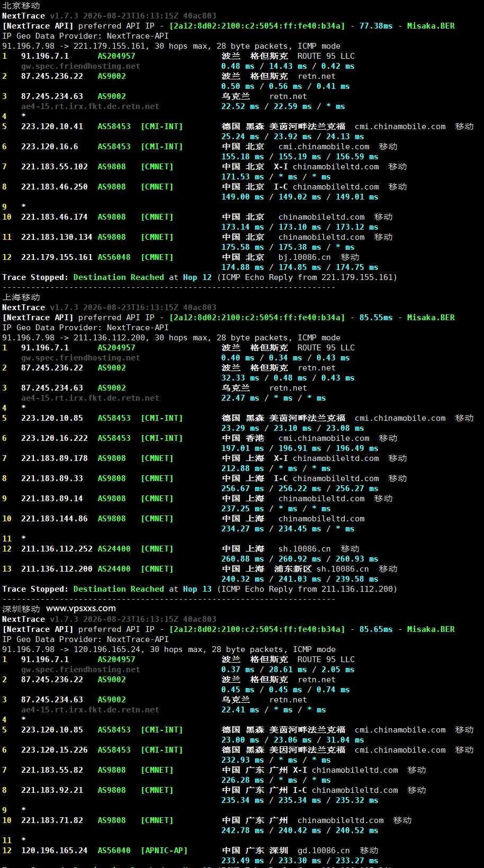Select the 174.88 ms latency value

pyautogui.click(x=243, y=267)
